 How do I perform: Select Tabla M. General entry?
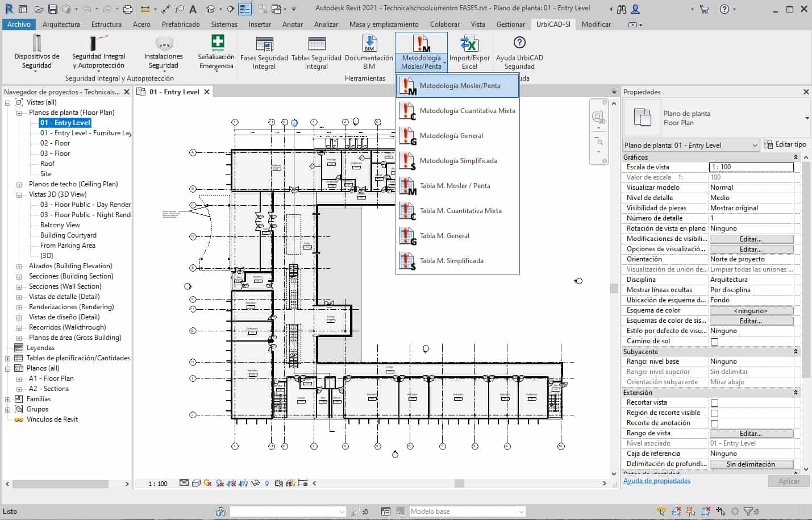point(457,236)
